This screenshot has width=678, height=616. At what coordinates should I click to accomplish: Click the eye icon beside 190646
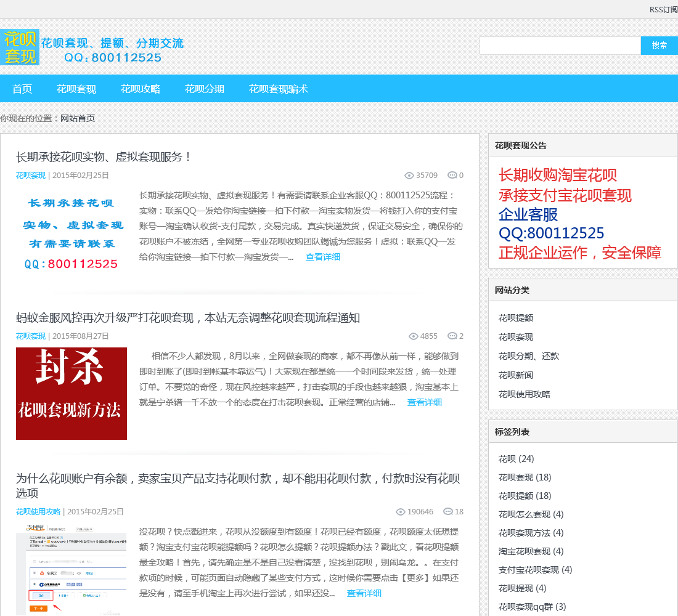(x=401, y=512)
